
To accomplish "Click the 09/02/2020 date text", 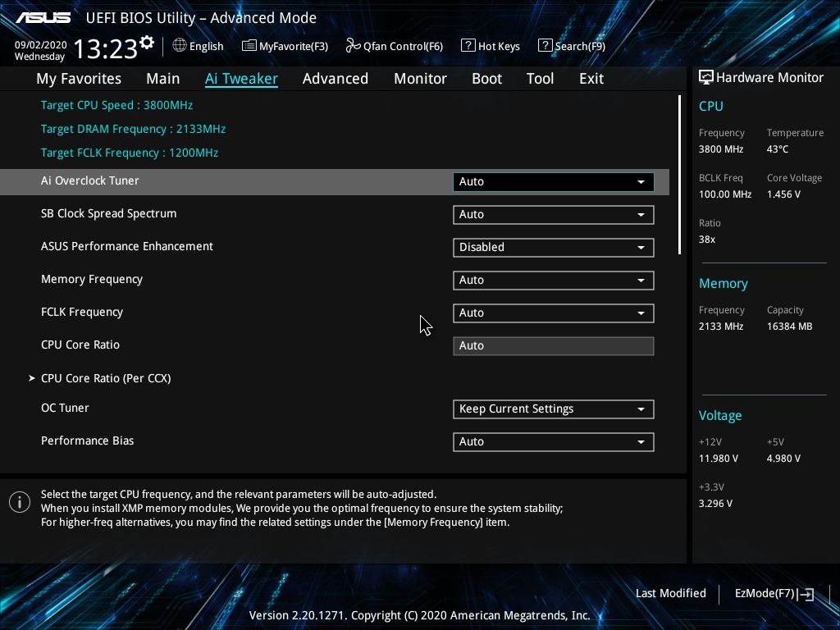I will coord(41,45).
